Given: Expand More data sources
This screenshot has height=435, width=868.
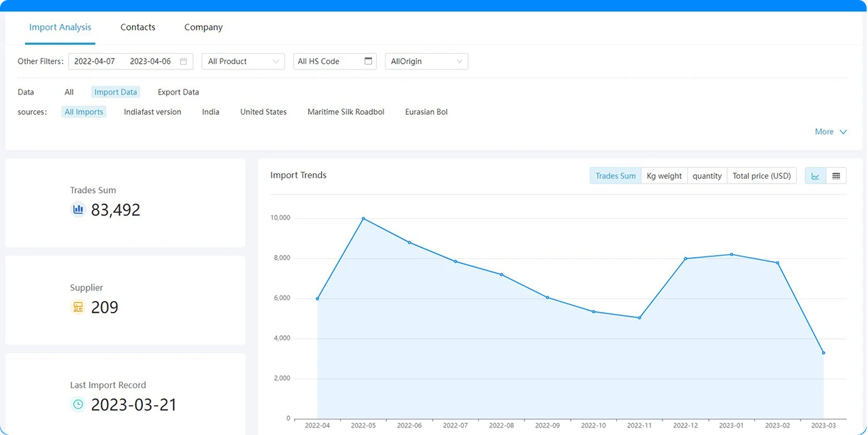Looking at the screenshot, I should [831, 132].
